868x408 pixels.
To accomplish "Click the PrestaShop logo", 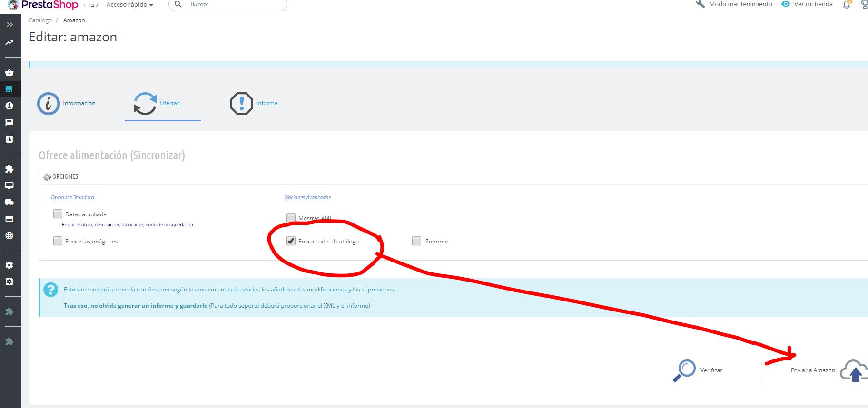I will coord(43,5).
